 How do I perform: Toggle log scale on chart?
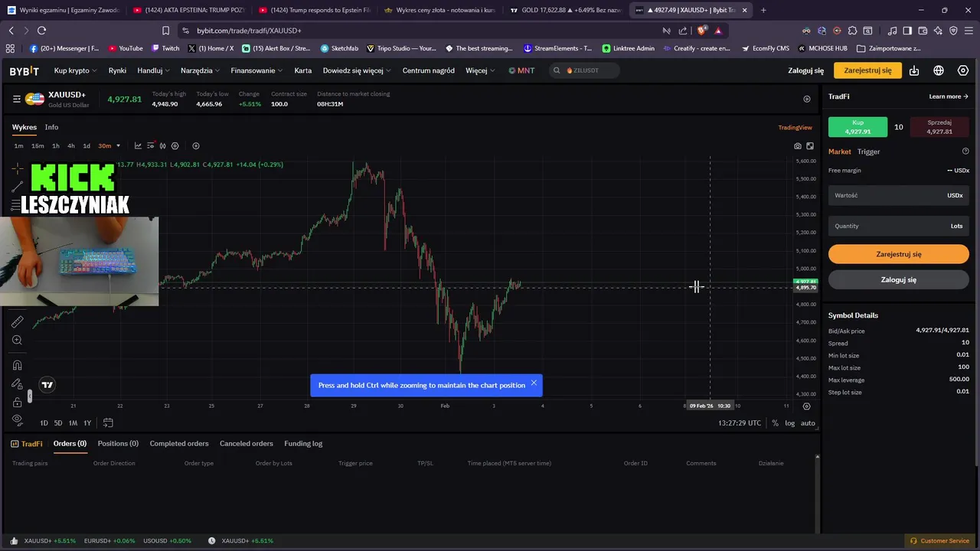pyautogui.click(x=789, y=423)
